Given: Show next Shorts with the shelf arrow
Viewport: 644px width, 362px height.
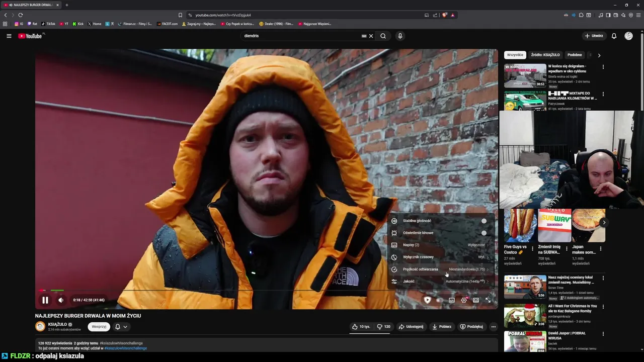Looking at the screenshot, I should click(x=604, y=222).
